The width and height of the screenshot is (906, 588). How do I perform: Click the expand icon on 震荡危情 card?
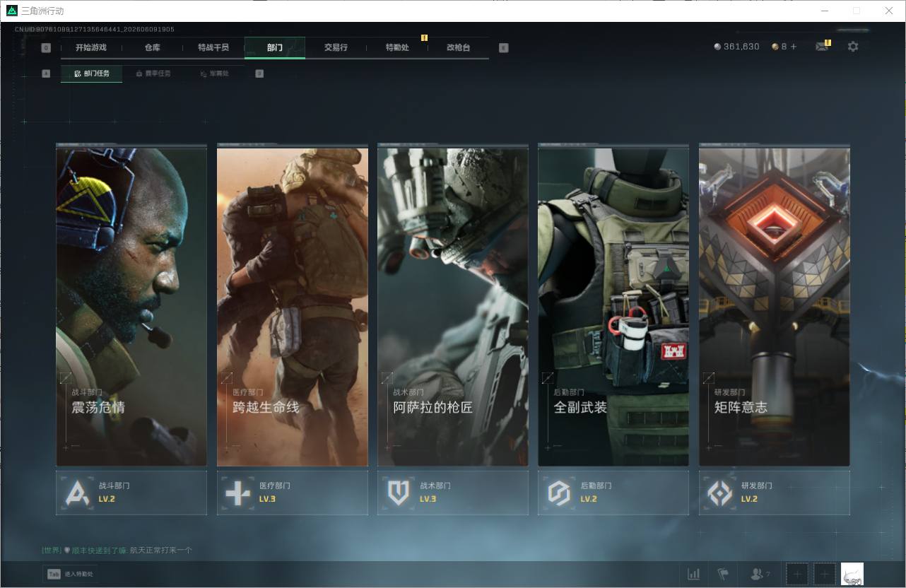coord(66,378)
